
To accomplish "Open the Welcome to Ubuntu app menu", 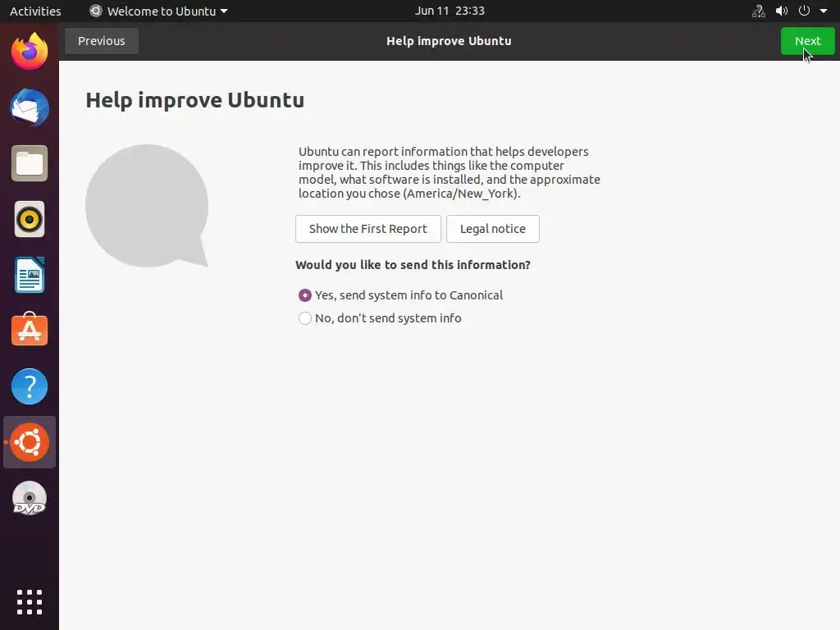I will pos(158,11).
